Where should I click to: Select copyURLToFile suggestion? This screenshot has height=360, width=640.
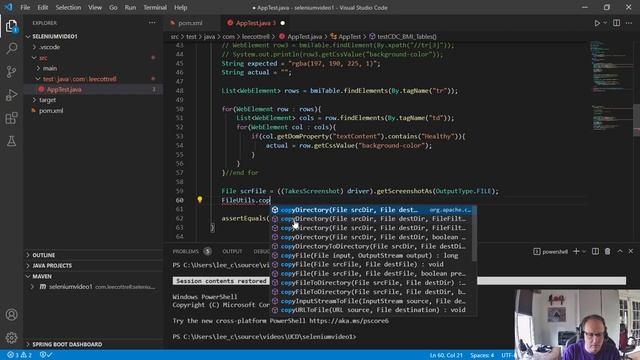click(x=371, y=310)
